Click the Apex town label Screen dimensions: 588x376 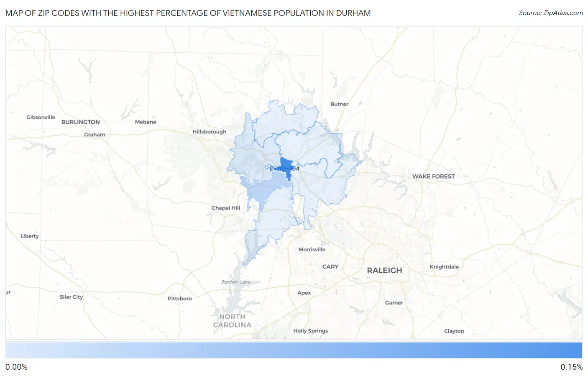304,293
